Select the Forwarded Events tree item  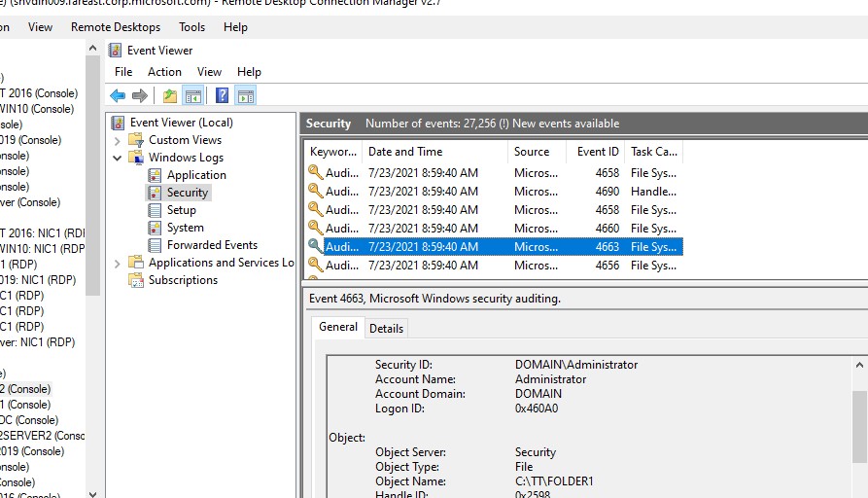212,245
